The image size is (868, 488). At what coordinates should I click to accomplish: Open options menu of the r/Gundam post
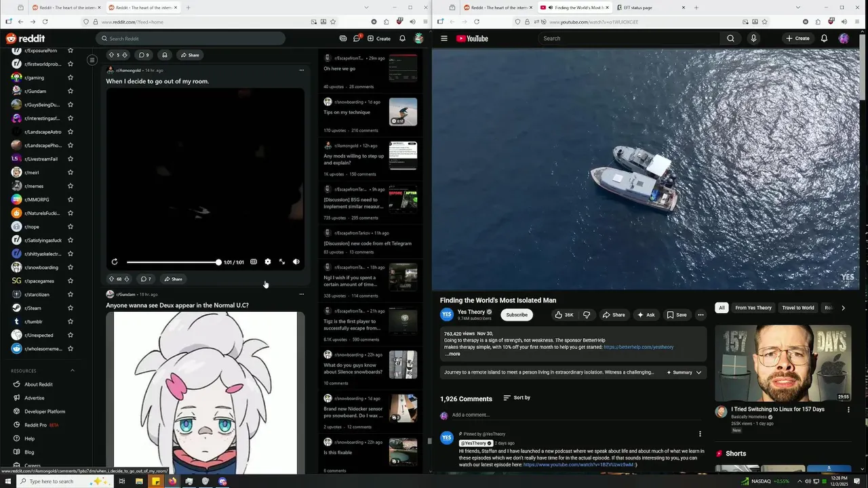point(302,294)
